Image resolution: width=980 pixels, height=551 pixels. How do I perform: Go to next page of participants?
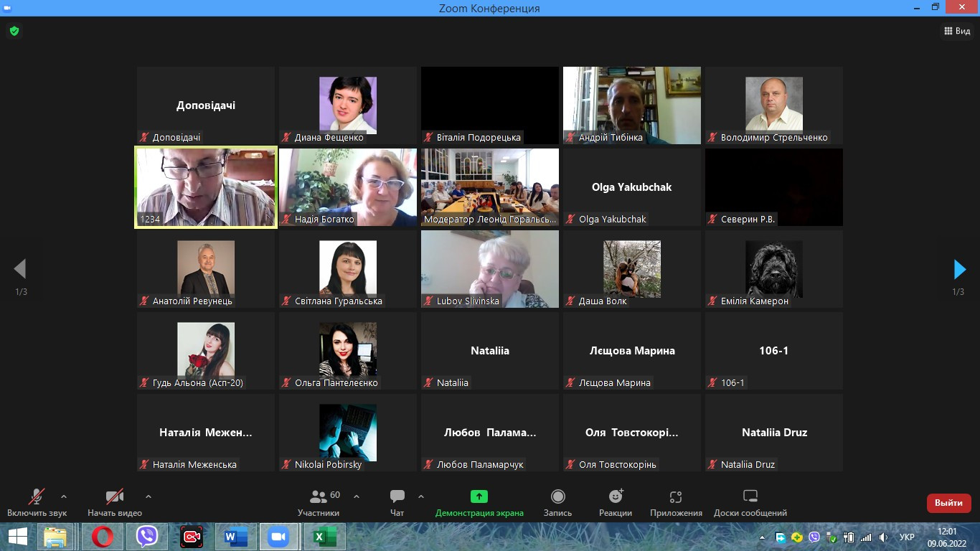tap(959, 269)
